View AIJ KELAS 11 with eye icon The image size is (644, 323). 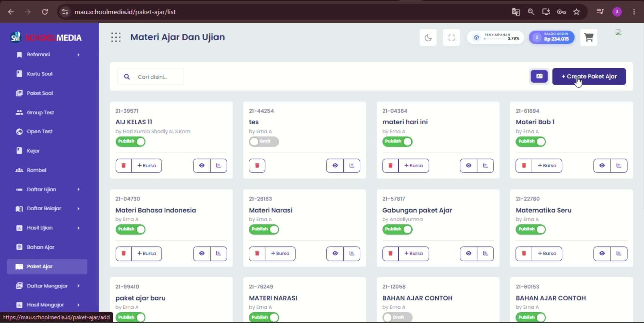[202, 166]
